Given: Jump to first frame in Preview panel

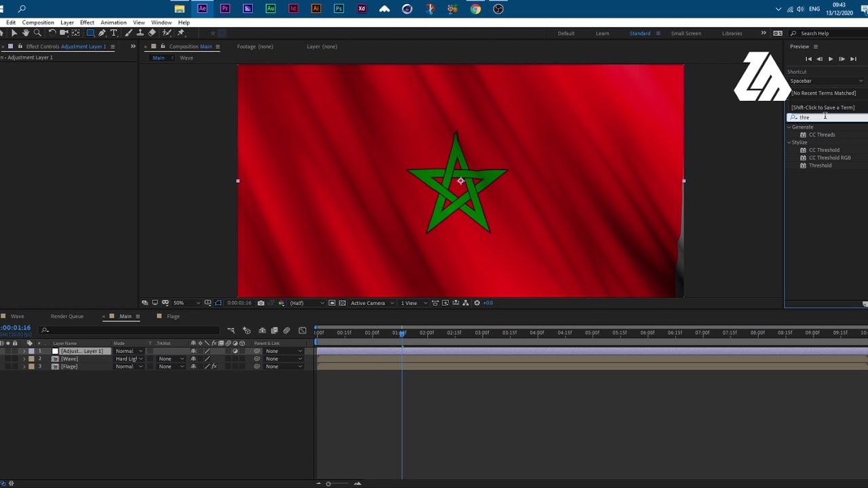Looking at the screenshot, I should pos(808,59).
